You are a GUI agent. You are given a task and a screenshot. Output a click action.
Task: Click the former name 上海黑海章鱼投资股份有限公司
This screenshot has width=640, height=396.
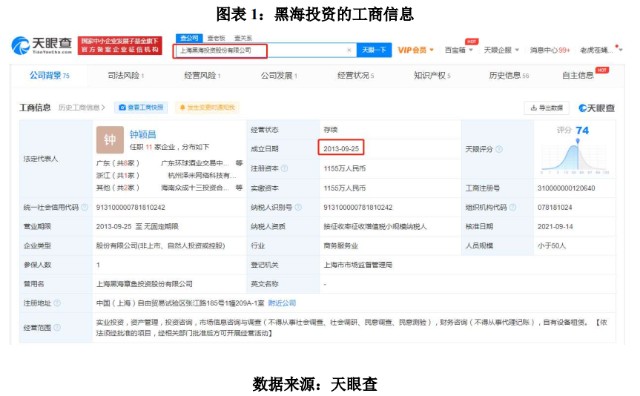pos(144,284)
